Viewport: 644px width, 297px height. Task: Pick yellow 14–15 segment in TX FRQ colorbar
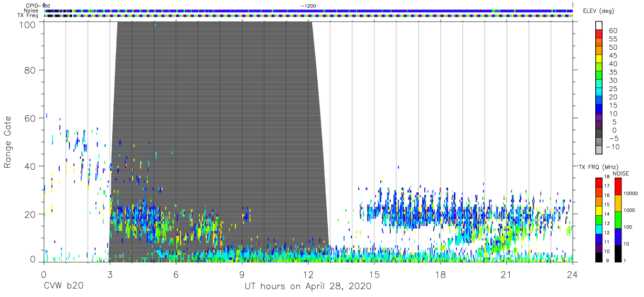[598, 211]
